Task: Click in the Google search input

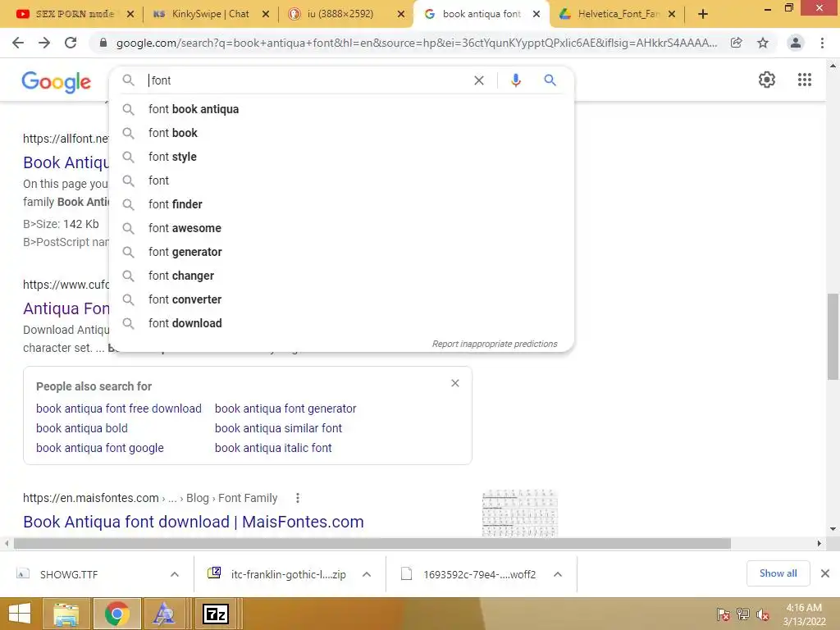Action: click(305, 80)
